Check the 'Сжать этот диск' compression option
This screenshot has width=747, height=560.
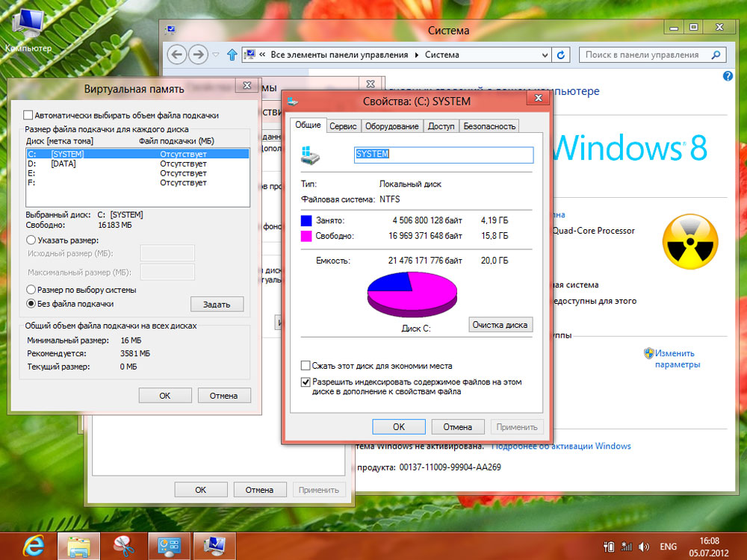[x=306, y=366]
